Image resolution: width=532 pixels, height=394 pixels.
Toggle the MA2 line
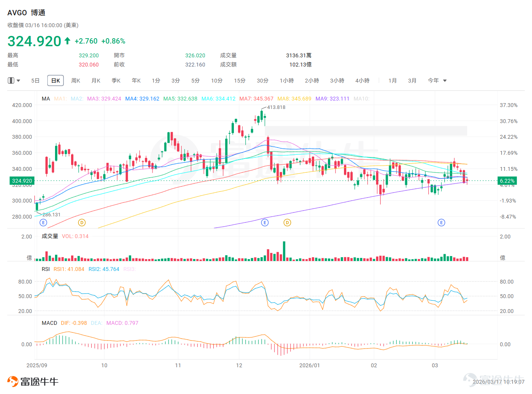[77, 99]
